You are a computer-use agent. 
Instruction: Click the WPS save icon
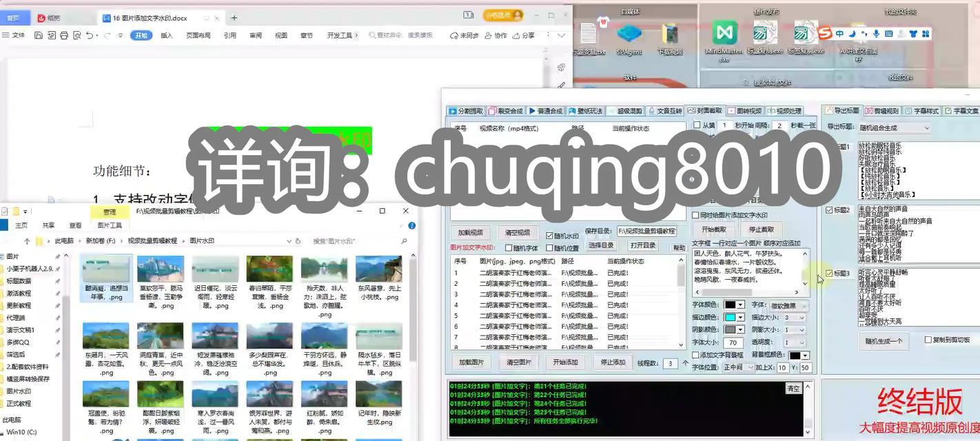click(39, 35)
